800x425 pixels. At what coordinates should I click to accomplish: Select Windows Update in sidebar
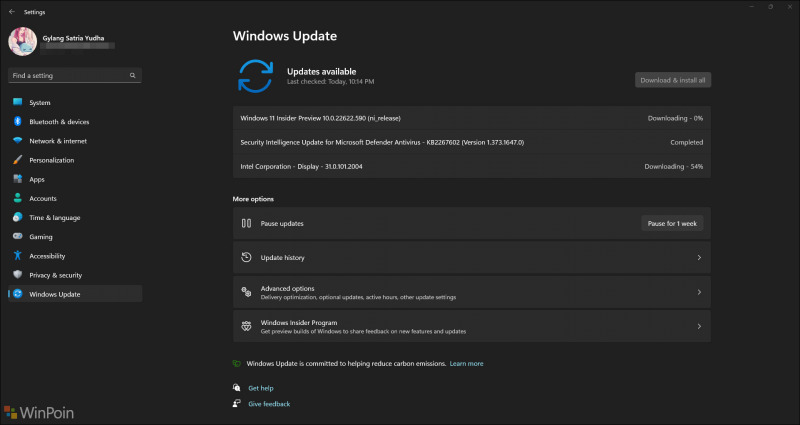click(x=75, y=294)
